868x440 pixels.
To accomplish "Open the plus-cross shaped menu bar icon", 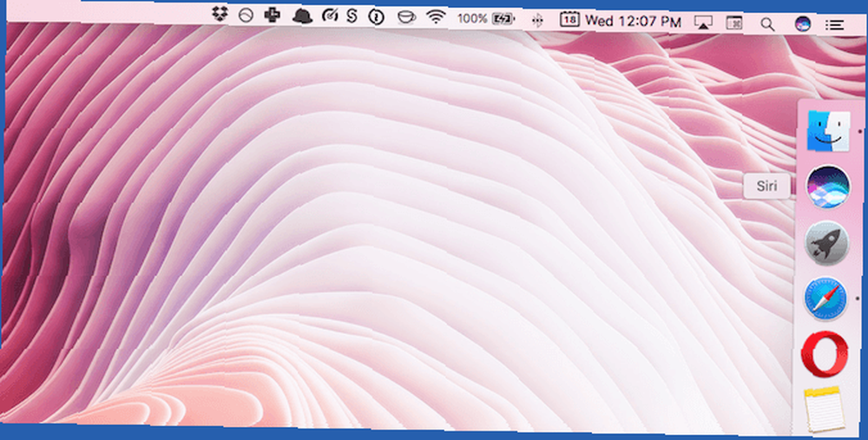I will pyautogui.click(x=272, y=15).
